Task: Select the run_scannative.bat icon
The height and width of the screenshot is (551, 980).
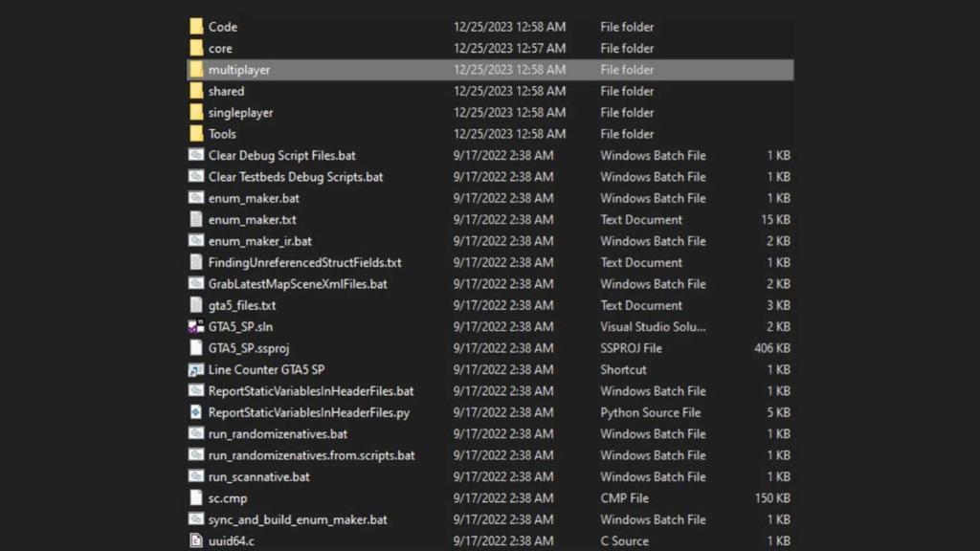Action: click(x=196, y=476)
